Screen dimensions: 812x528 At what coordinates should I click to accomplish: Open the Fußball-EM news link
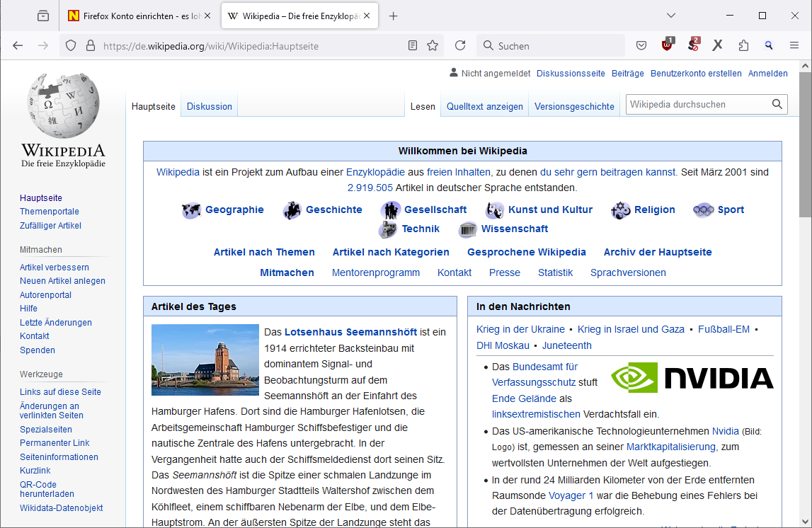coord(724,329)
